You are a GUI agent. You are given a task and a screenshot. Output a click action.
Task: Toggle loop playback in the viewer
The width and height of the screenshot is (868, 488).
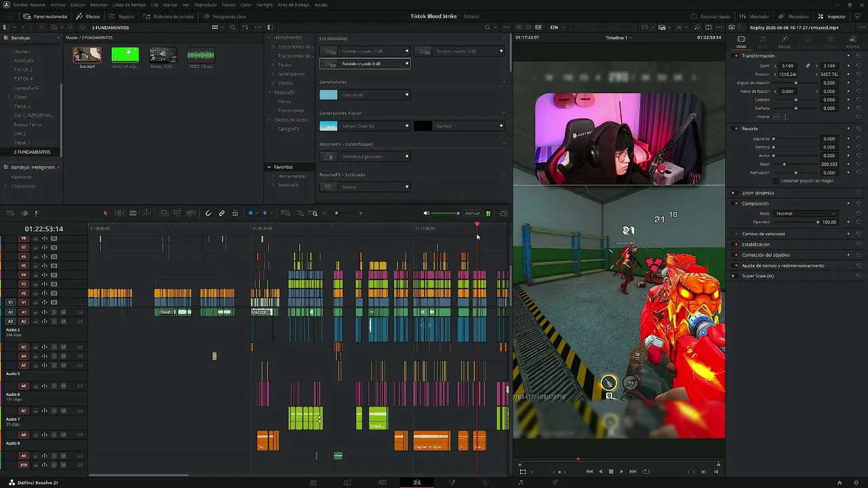tap(646, 472)
